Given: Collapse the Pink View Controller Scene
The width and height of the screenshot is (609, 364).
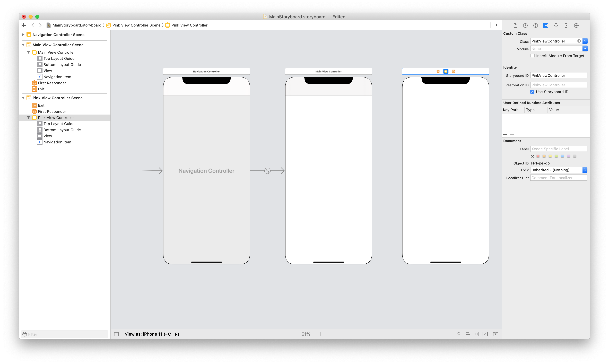Looking at the screenshot, I should pyautogui.click(x=23, y=98).
